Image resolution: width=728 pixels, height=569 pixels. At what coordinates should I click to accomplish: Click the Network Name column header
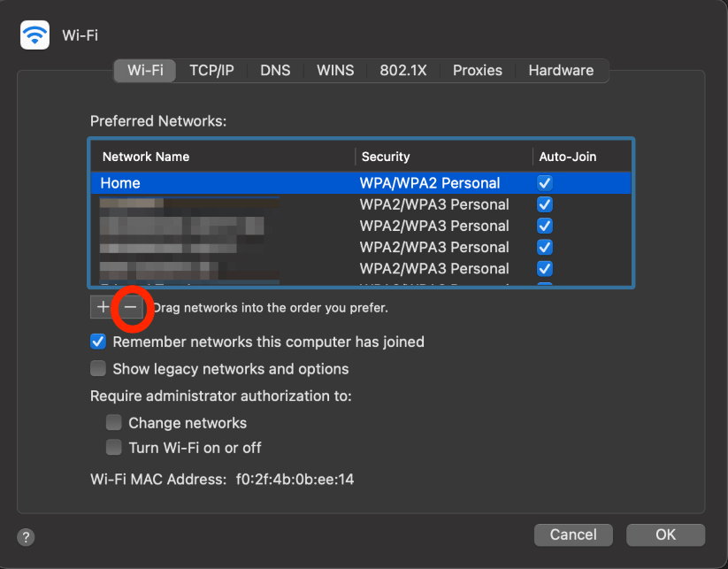(x=146, y=157)
